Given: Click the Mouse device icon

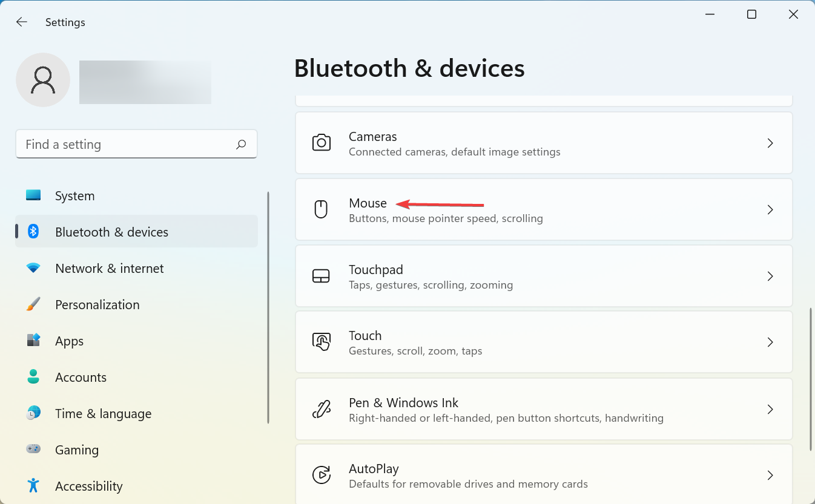Looking at the screenshot, I should click(x=321, y=209).
